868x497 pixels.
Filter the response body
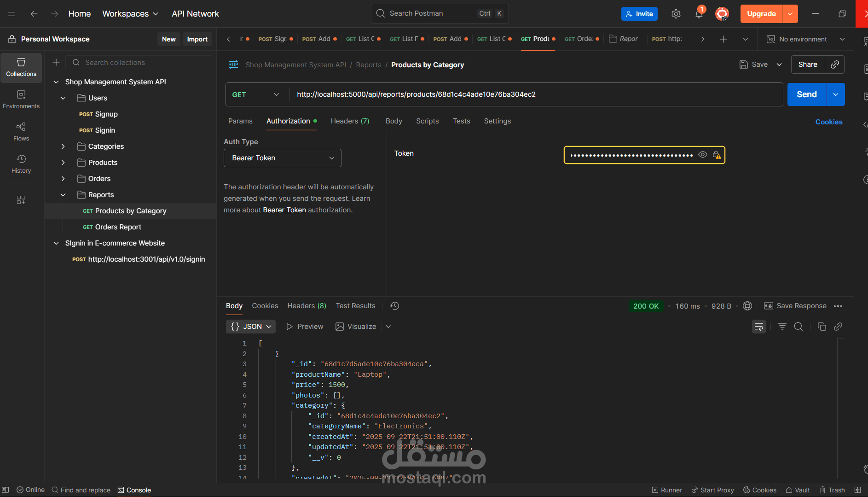tap(782, 327)
